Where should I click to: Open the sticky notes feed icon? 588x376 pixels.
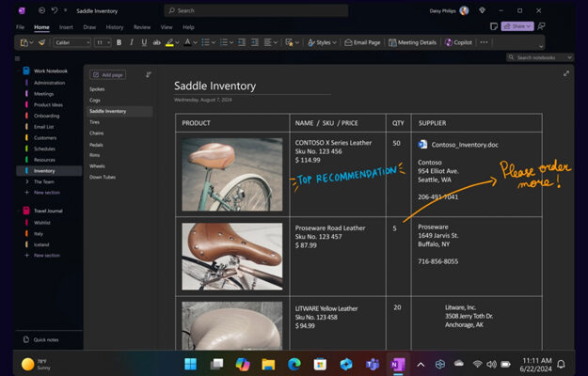tap(494, 26)
